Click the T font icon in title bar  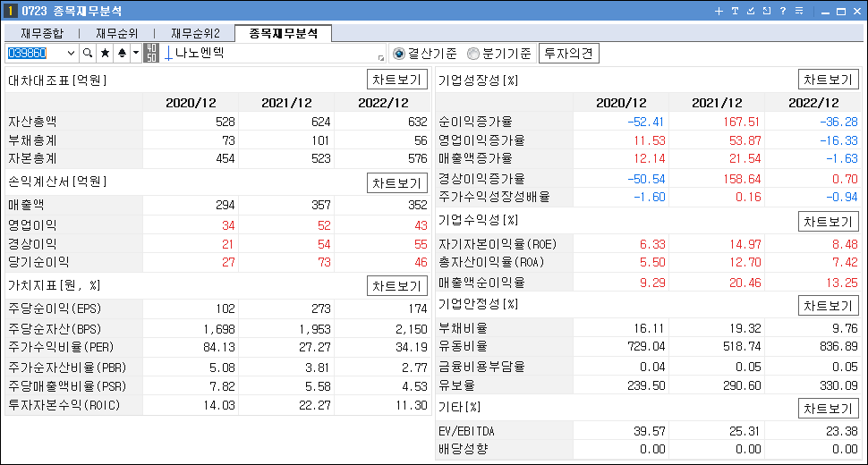(735, 11)
